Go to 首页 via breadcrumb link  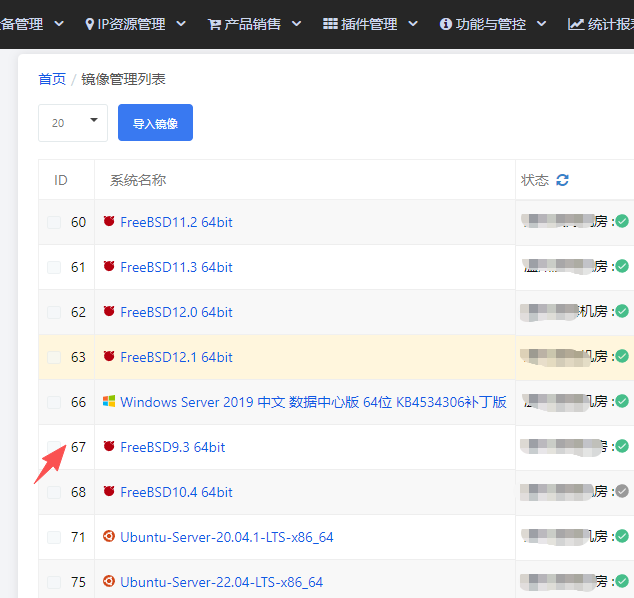tap(52, 79)
